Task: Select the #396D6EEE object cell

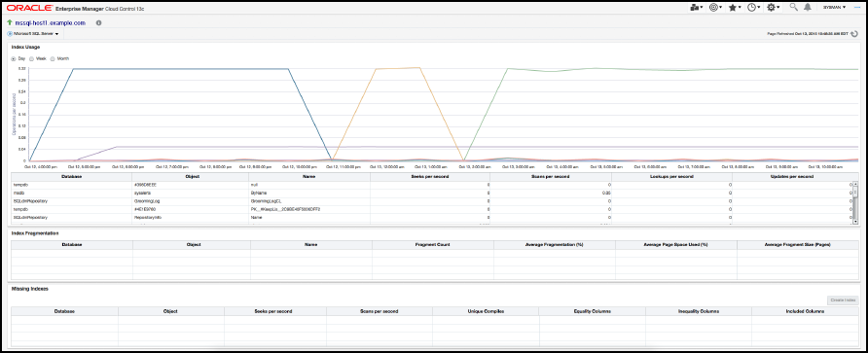Action: point(191,184)
